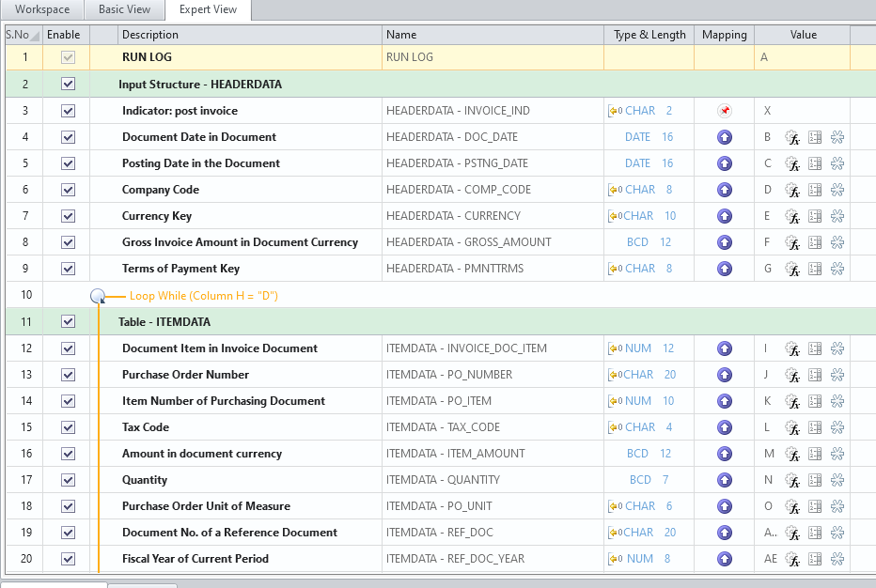Open the fx formula icon for Tax Code row
This screenshot has width=876, height=588.
click(x=792, y=427)
